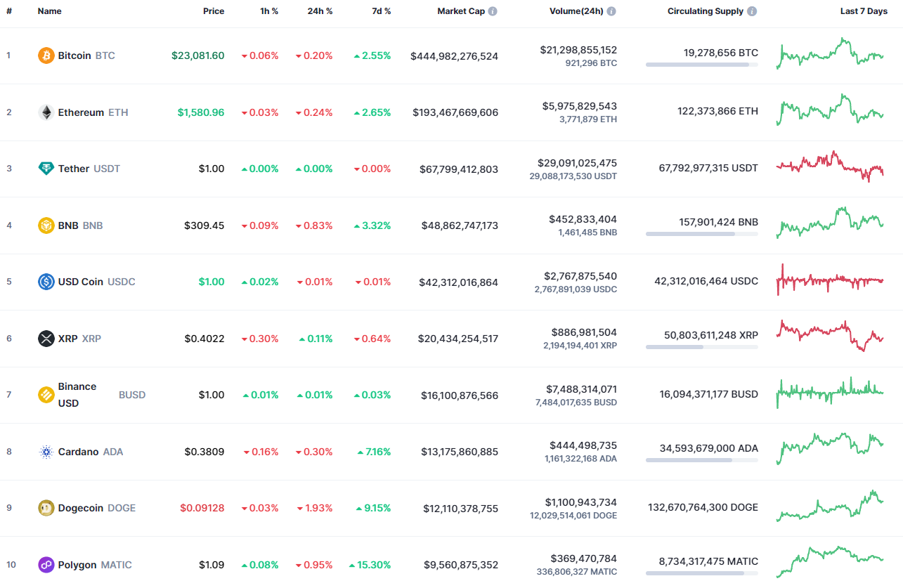
Task: Click the Ethereum diamond logo icon
Action: coord(45,112)
